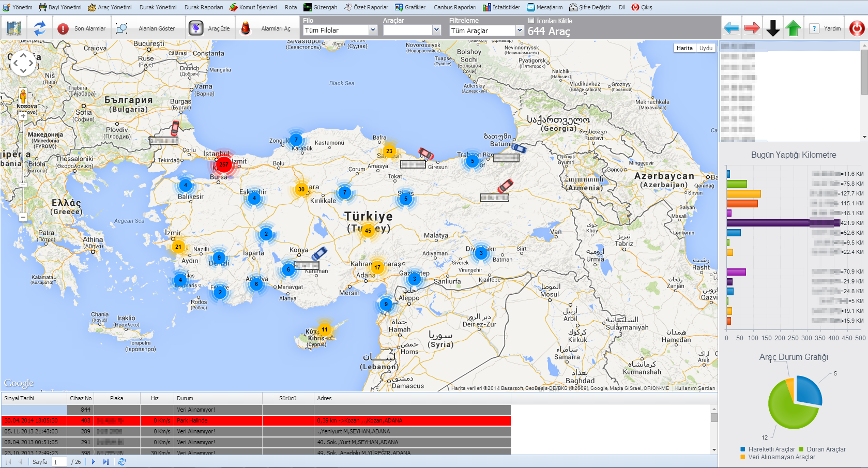
Task: Go to first page icon
Action: [8, 462]
